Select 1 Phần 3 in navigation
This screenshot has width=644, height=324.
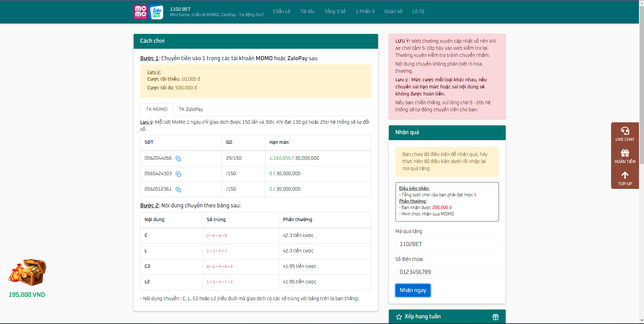tap(365, 11)
